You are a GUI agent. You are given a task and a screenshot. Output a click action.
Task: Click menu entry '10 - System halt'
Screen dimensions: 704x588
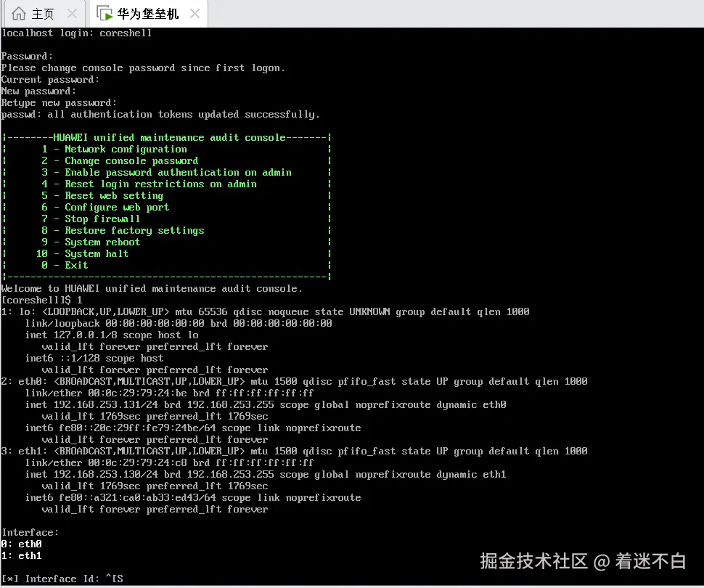coord(82,254)
